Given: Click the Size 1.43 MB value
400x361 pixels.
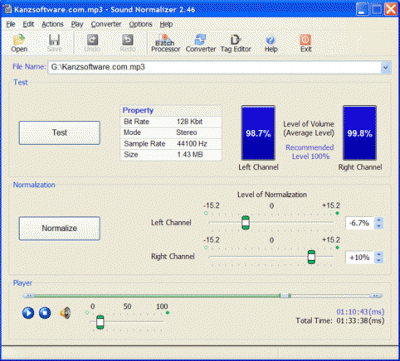Looking at the screenshot, I should point(190,155).
